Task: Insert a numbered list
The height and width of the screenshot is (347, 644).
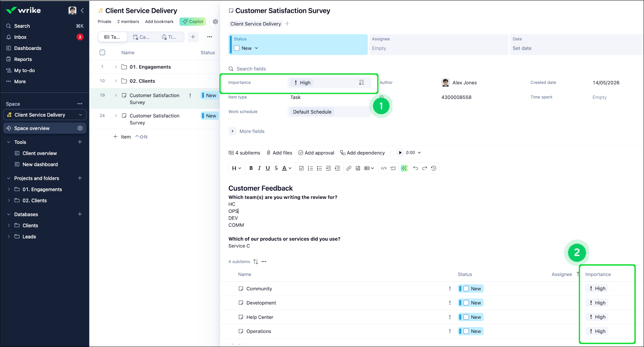Action: [310, 168]
